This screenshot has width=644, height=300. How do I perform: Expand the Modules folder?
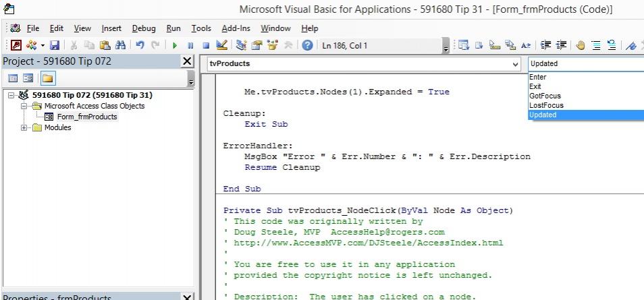[24, 127]
